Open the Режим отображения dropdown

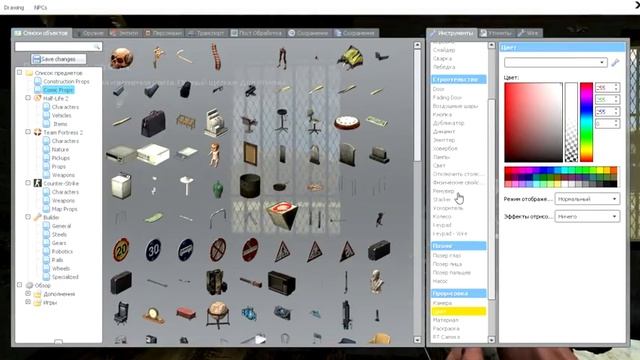[x=587, y=199]
